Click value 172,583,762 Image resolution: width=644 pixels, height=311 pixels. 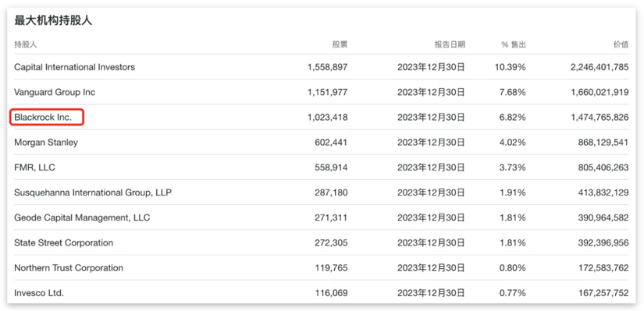[604, 268]
